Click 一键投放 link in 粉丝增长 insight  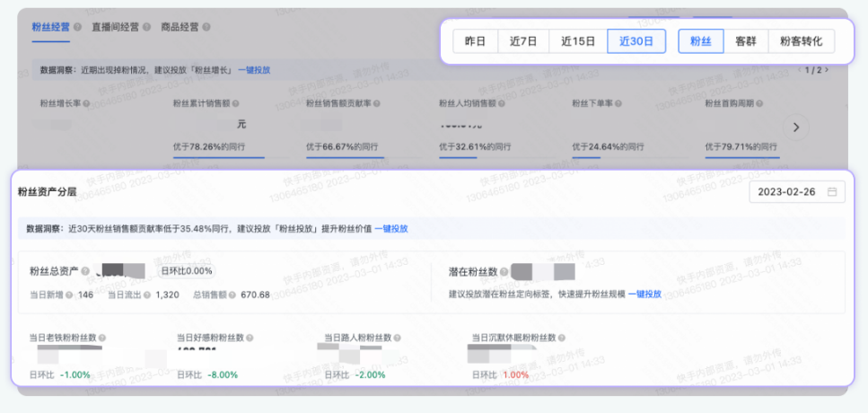click(254, 70)
